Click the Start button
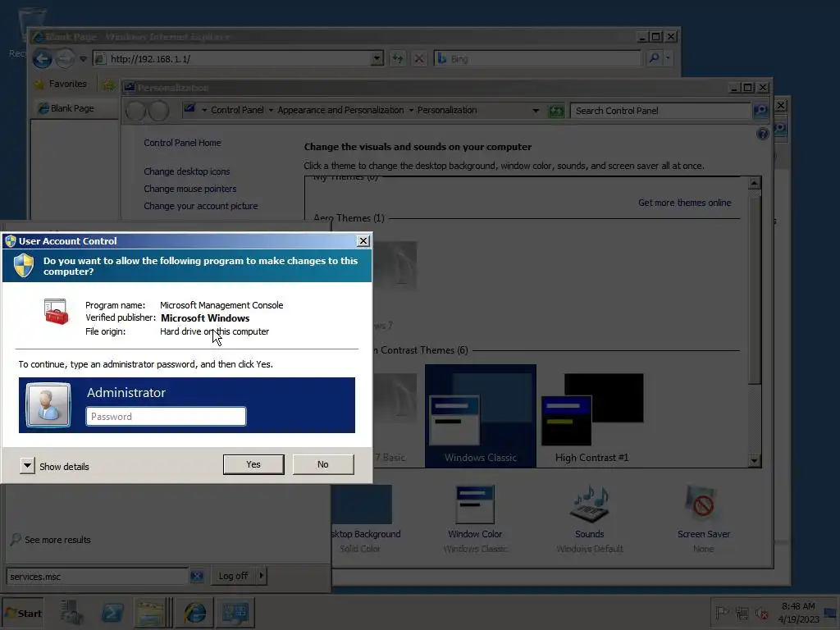 point(23,613)
